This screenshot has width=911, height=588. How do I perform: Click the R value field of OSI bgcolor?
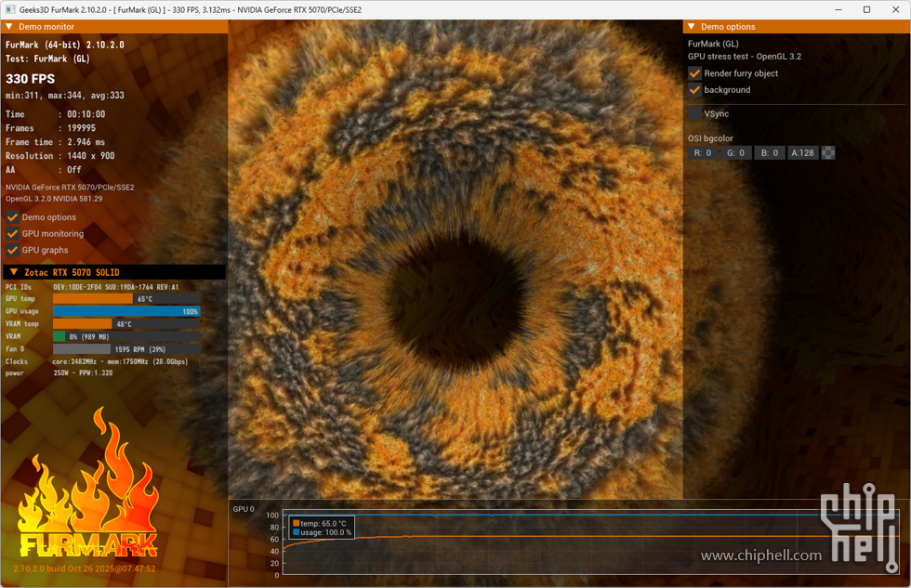(x=702, y=153)
